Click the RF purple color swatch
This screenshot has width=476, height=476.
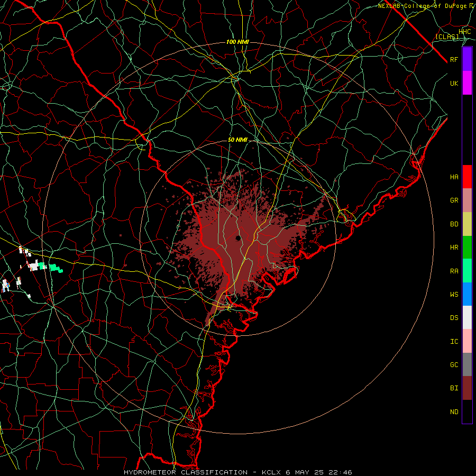(x=467, y=59)
